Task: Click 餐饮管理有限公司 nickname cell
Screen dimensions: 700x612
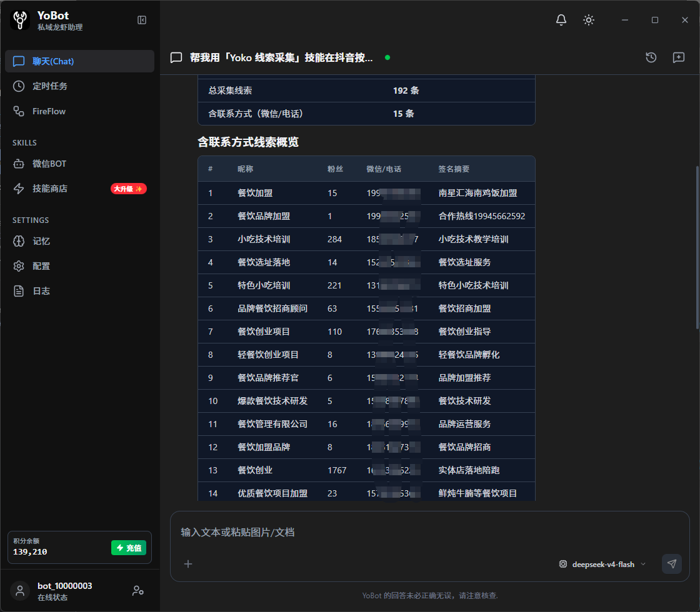Action: point(272,424)
